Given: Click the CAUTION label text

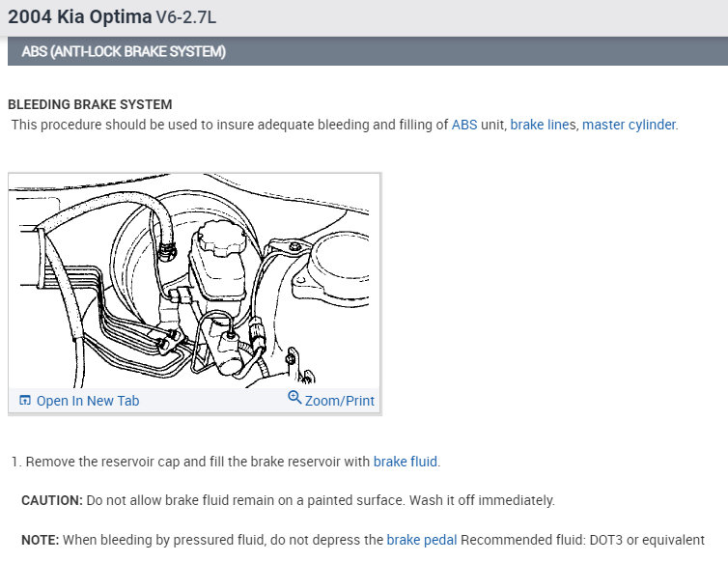Looking at the screenshot, I should [52, 500].
